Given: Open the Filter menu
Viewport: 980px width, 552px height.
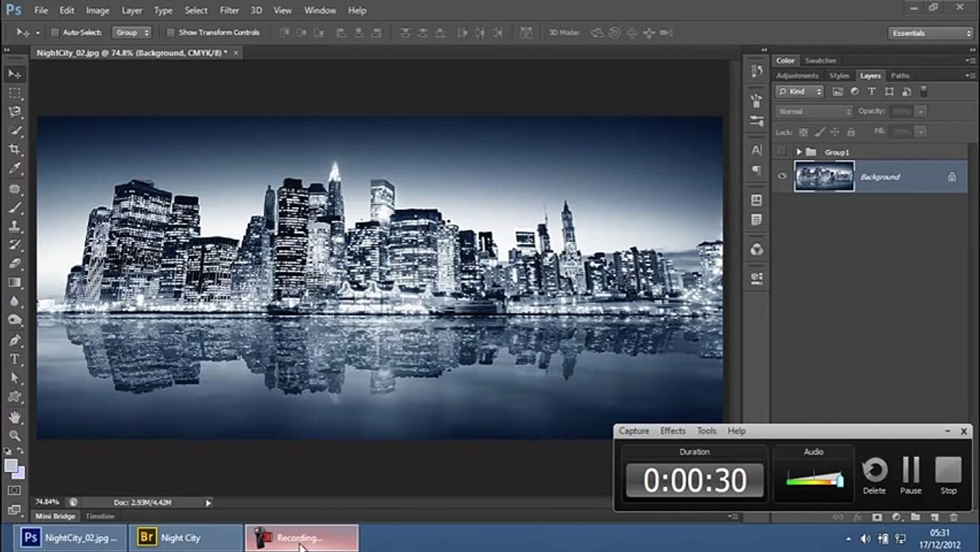Looking at the screenshot, I should pyautogui.click(x=229, y=11).
